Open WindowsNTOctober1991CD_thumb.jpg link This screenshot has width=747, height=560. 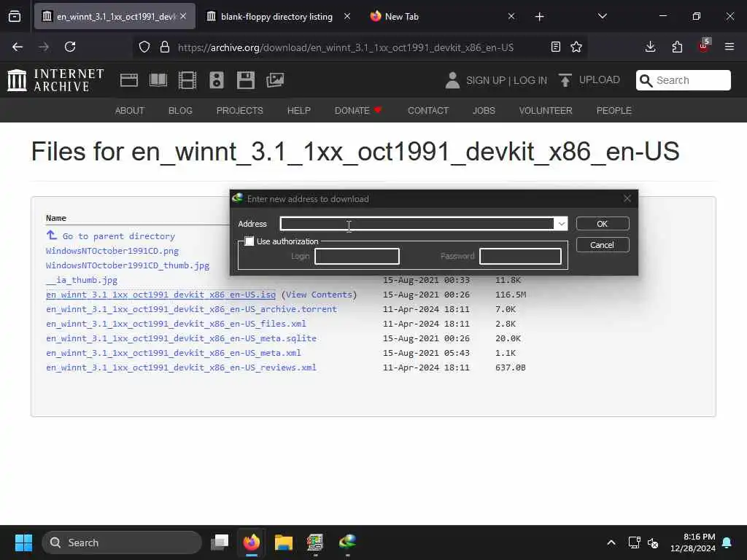pyautogui.click(x=128, y=265)
